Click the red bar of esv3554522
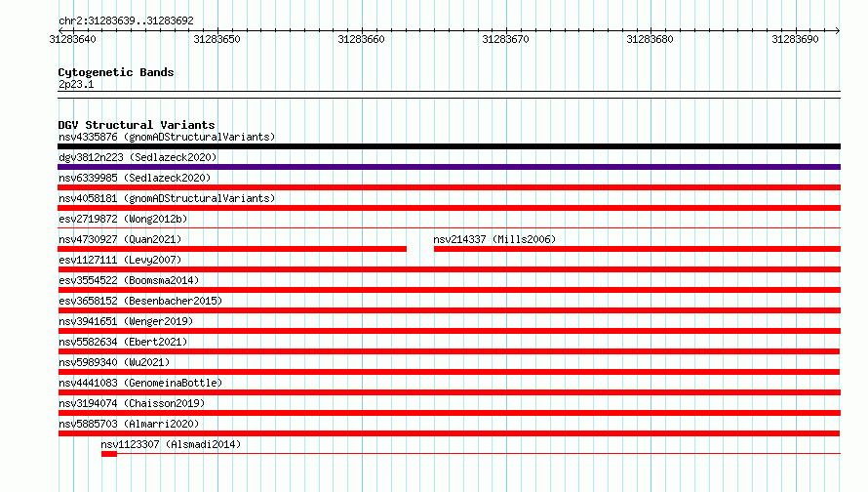The width and height of the screenshot is (868, 492). point(449,290)
